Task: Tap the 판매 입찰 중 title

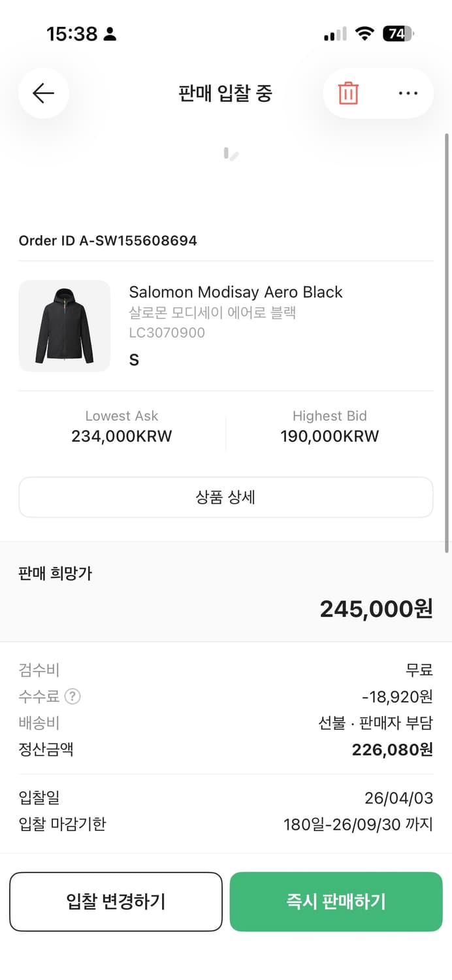Action: click(x=225, y=93)
